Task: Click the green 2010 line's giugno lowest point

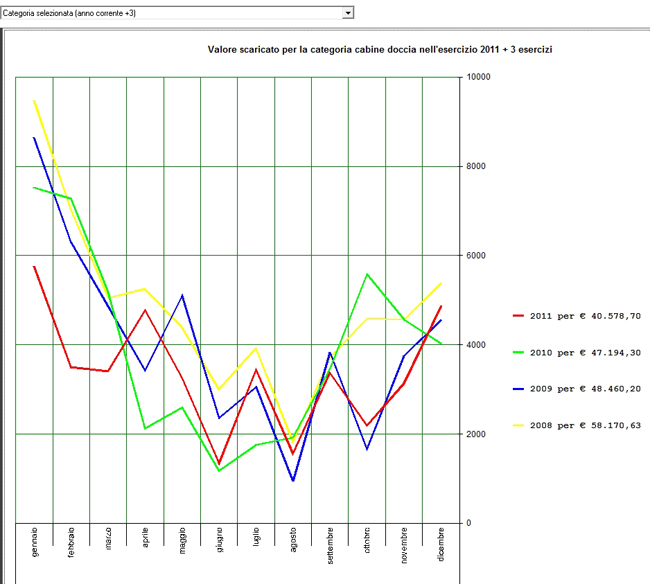Action: [x=219, y=471]
